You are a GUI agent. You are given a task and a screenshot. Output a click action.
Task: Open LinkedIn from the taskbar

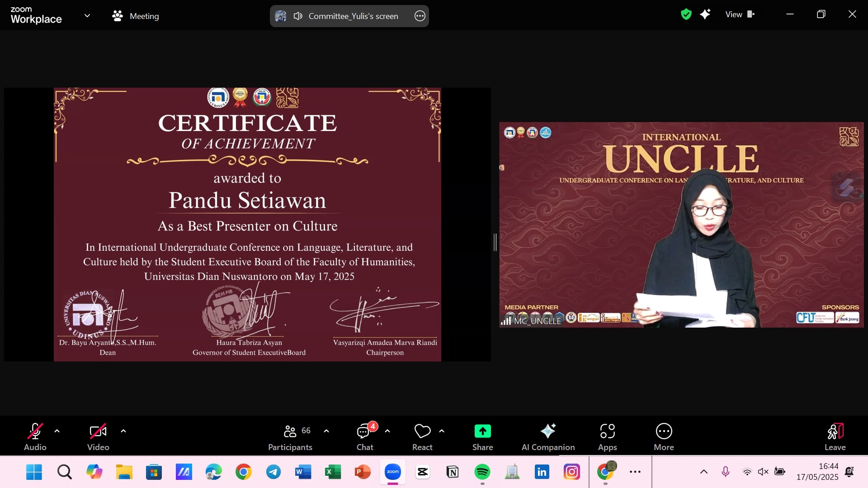[x=542, y=472]
